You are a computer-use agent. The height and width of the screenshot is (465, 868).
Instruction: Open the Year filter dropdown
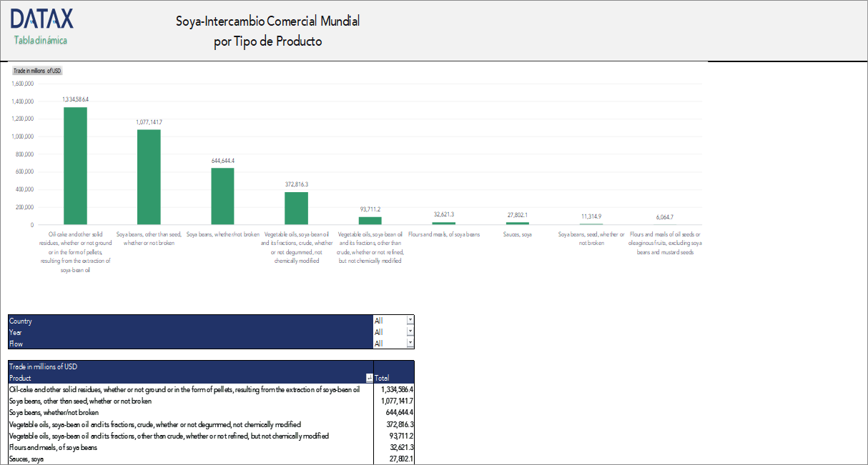(410, 331)
